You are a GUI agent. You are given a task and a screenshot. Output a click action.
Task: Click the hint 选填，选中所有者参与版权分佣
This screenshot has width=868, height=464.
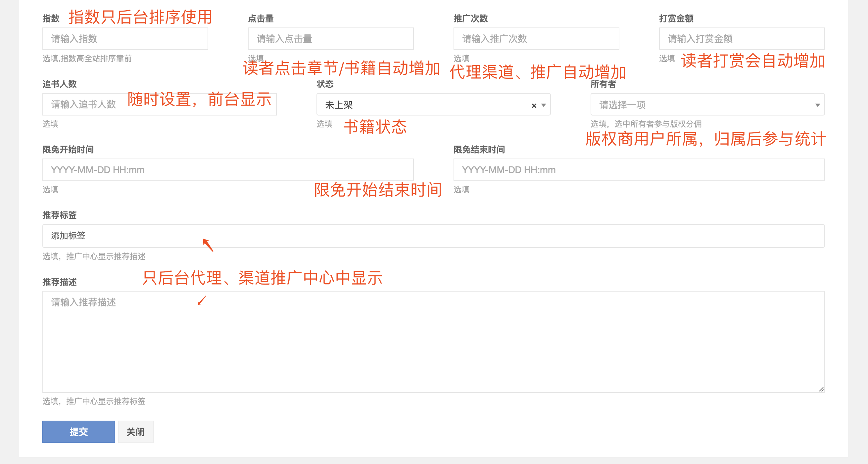646,124
